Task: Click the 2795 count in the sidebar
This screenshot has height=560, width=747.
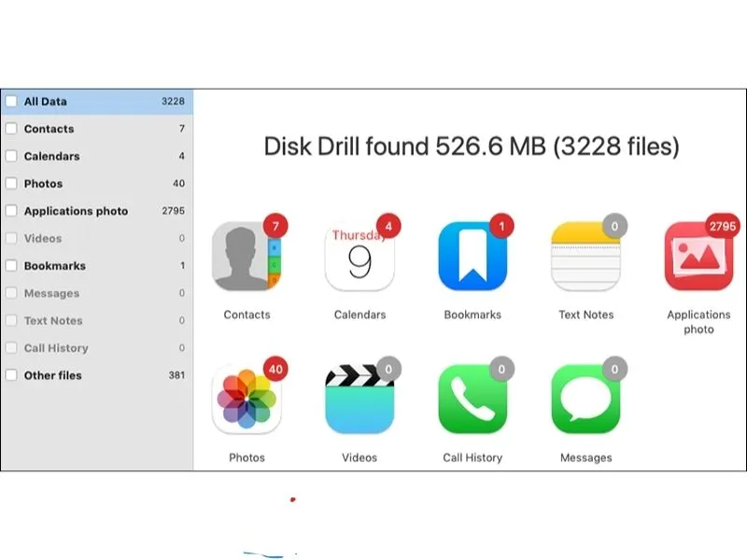Action: coord(173,211)
